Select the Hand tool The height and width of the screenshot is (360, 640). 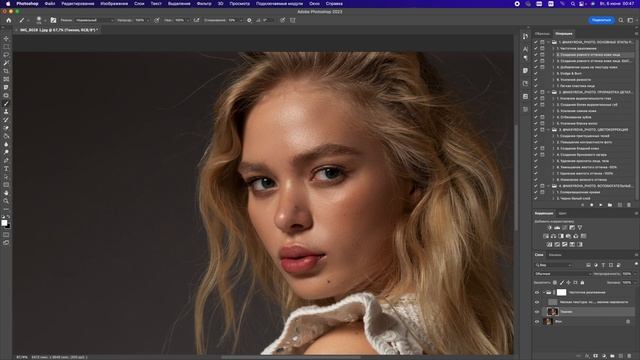click(6, 193)
